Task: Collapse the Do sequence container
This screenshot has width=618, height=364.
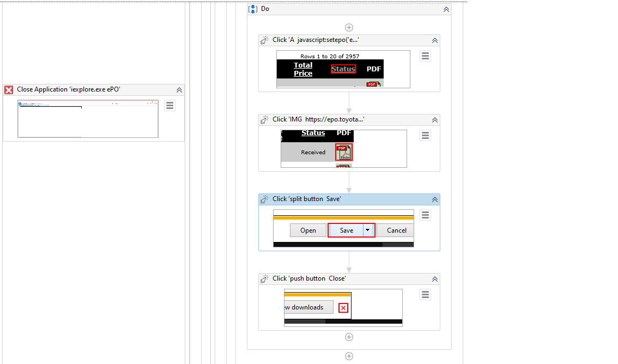Action: (446, 8)
